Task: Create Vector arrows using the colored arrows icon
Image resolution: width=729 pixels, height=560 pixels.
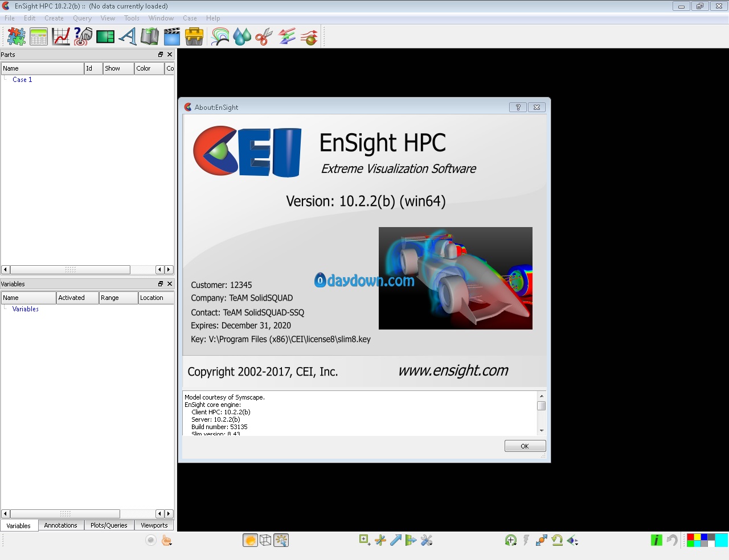Action: (286, 36)
